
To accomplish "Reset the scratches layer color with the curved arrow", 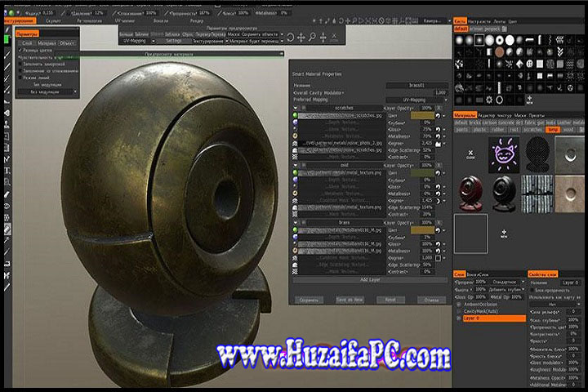I will pyautogui.click(x=438, y=116).
